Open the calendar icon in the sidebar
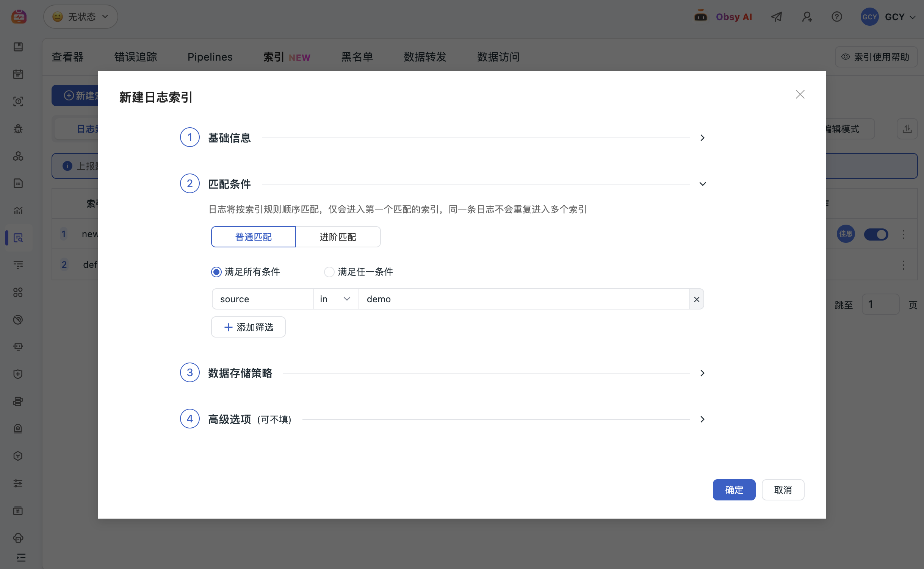The height and width of the screenshot is (569, 924). coord(18,74)
